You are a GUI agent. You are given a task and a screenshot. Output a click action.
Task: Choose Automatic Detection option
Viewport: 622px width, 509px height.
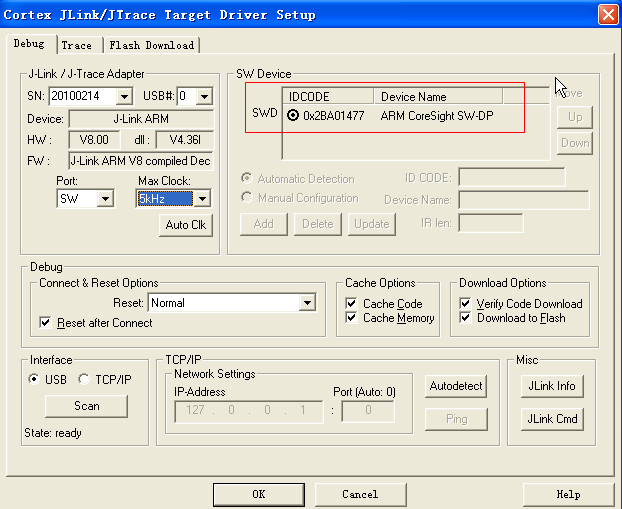coord(247,178)
